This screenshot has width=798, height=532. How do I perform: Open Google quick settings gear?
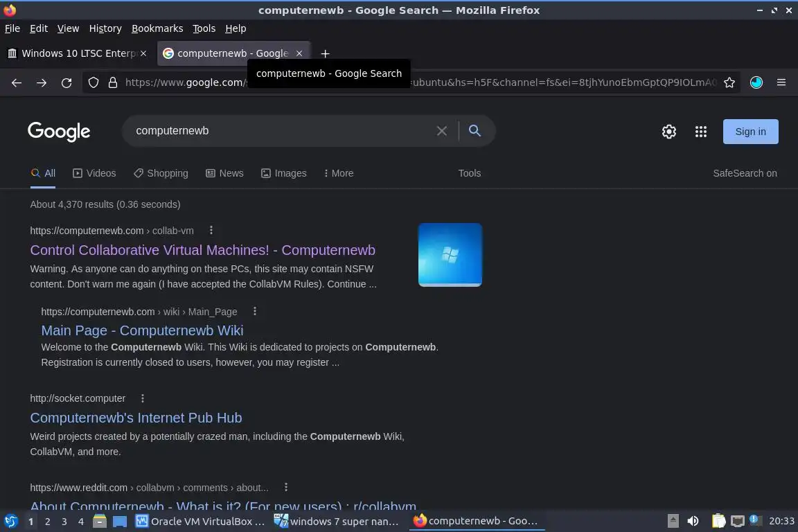click(x=668, y=132)
